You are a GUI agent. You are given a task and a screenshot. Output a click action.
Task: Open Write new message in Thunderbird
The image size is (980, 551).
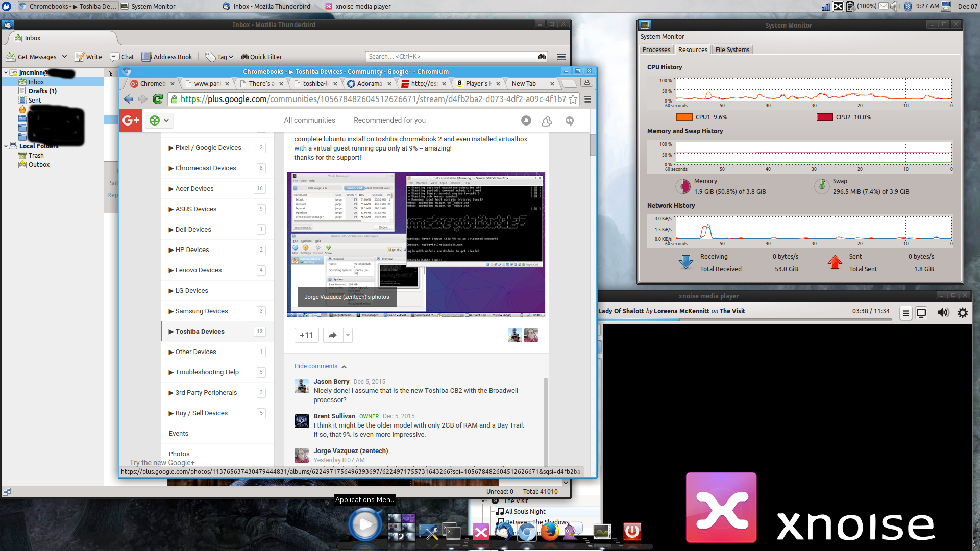click(88, 57)
